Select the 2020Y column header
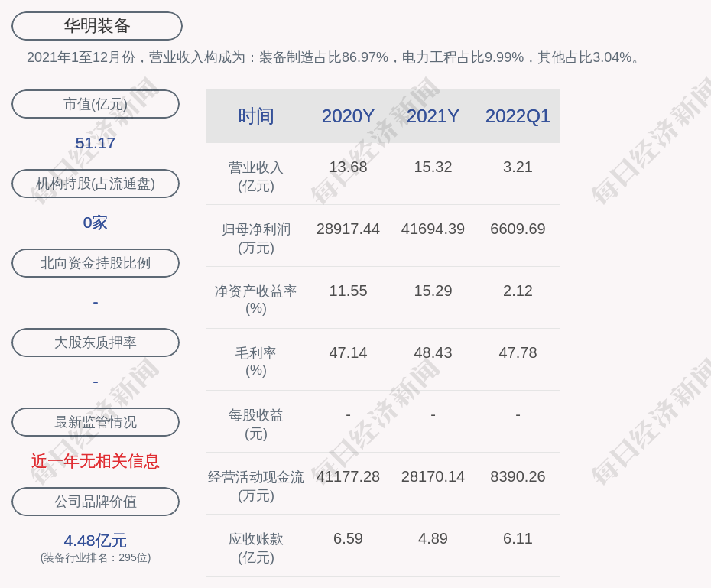Screen dimensions: 711x588 pyautogui.click(x=348, y=116)
